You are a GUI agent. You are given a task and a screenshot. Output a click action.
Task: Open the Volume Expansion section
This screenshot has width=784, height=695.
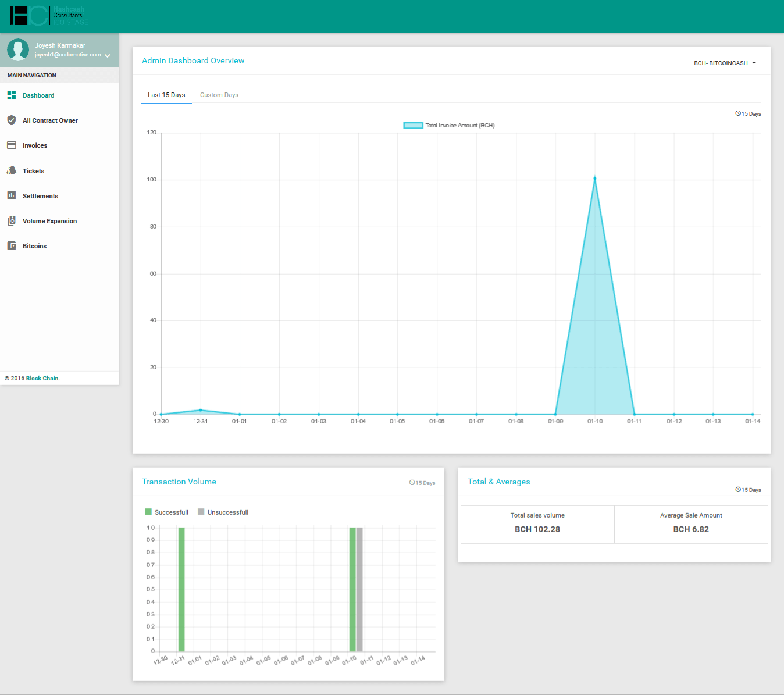[x=49, y=221]
